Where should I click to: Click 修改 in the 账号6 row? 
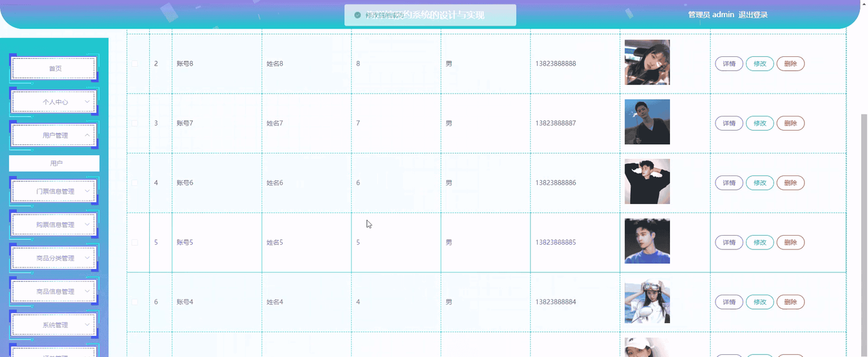(x=759, y=183)
